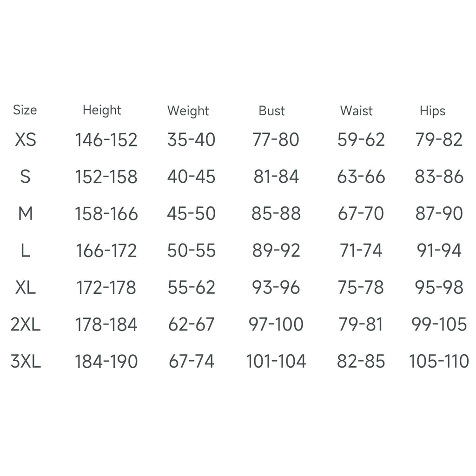Click the Bust column header
Viewport: 476px width, 476px height.
(x=272, y=111)
